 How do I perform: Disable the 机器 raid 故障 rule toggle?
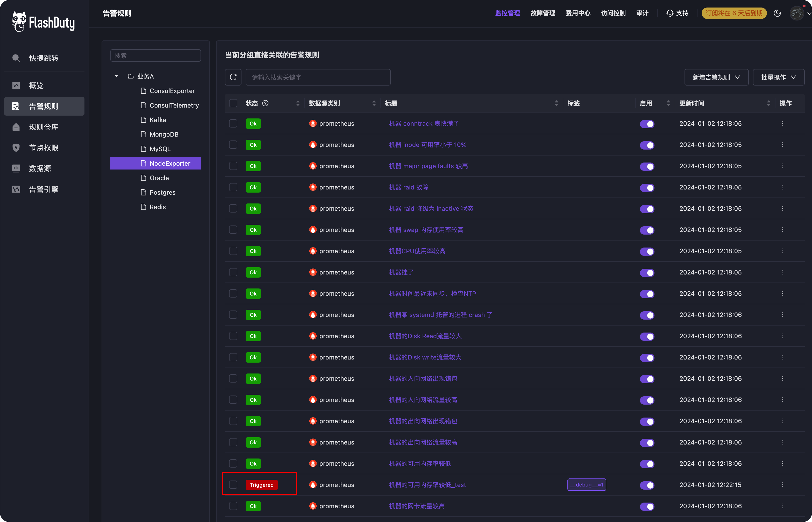tap(647, 187)
